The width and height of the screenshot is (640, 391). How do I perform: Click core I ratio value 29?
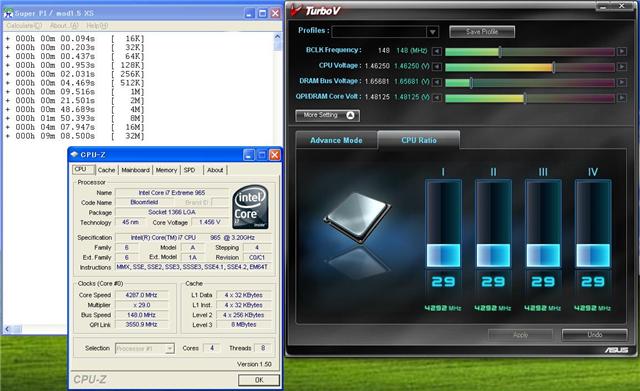pos(443,282)
